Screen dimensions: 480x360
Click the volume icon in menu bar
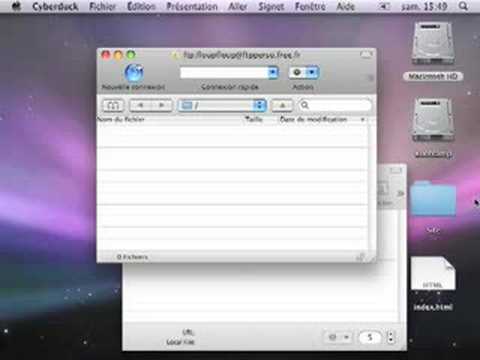point(384,6)
